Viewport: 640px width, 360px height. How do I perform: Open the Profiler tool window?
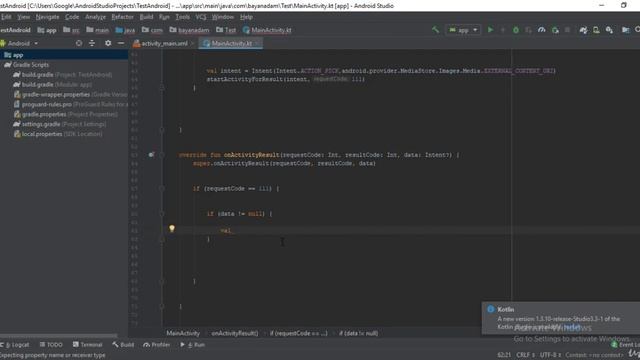pos(156,345)
